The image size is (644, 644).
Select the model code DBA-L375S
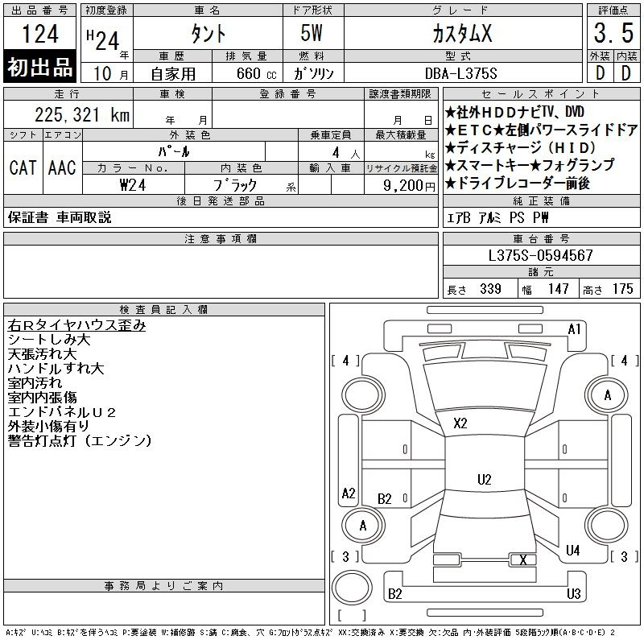462,72
